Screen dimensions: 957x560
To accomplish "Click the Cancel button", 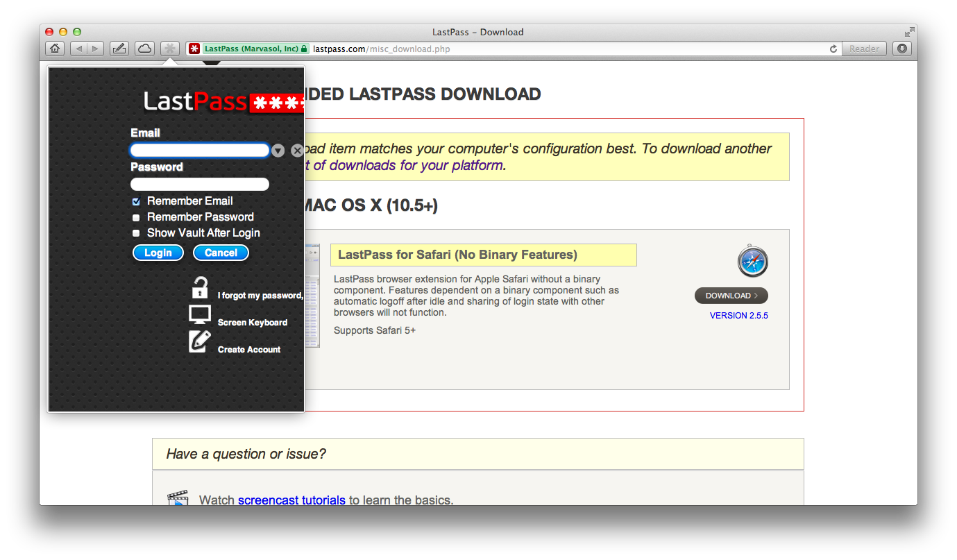I will (x=221, y=253).
